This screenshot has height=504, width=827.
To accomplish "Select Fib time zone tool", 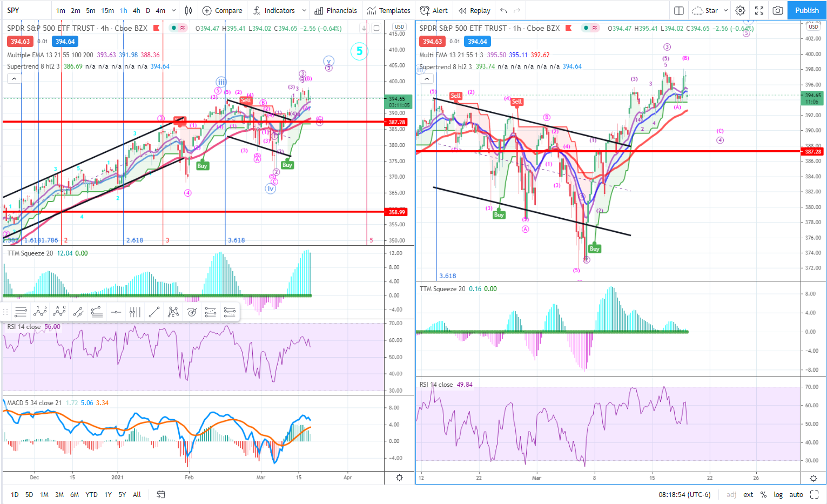I will pyautogui.click(x=135, y=312).
